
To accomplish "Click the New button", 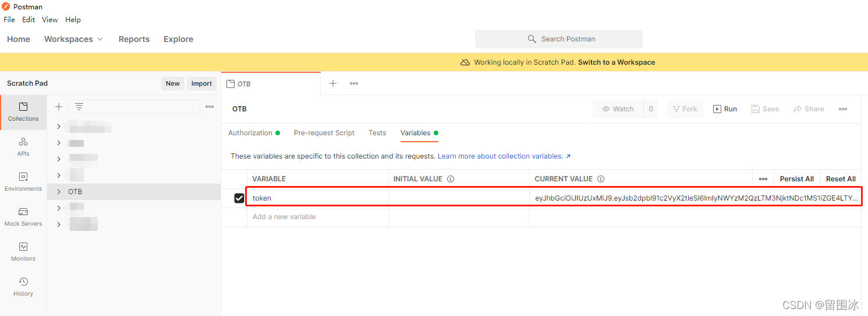I will pos(173,83).
